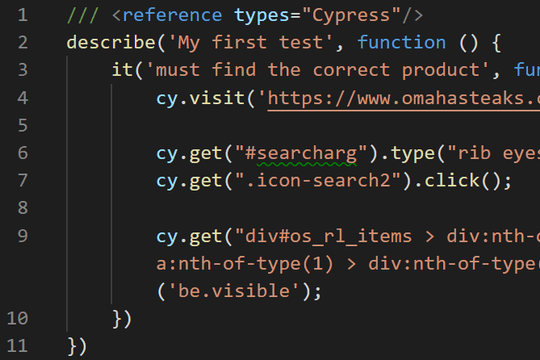
Task: Click the closing '})' on line 11
Action: point(77,347)
